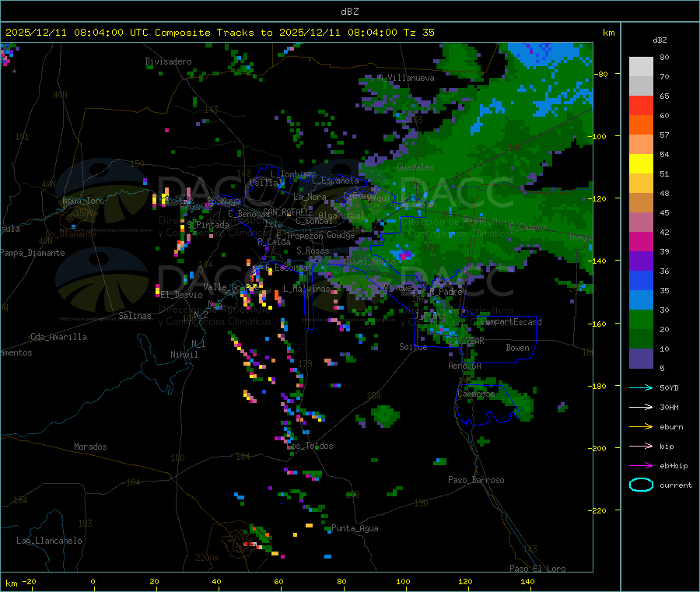
Task: Click the Morados label
Action: click(x=90, y=447)
